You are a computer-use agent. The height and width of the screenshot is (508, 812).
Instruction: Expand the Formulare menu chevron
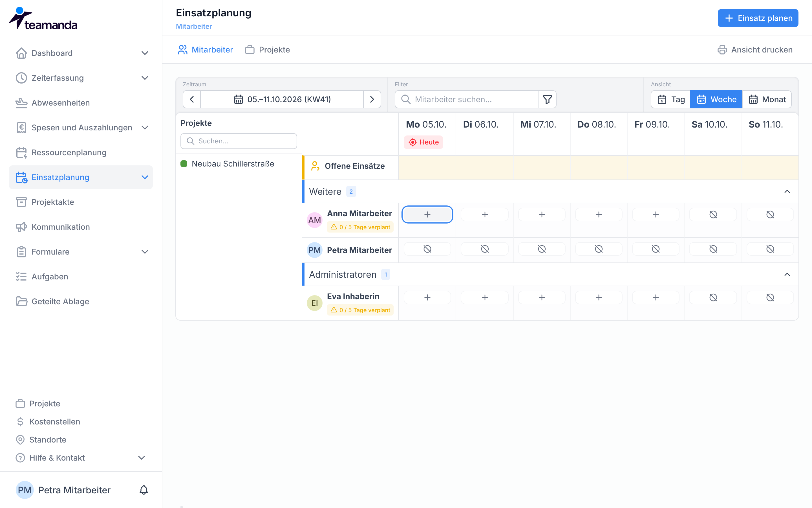point(145,252)
